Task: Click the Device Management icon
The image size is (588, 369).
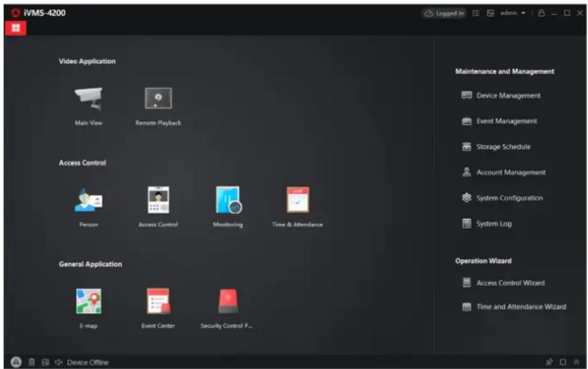Action: pos(466,95)
